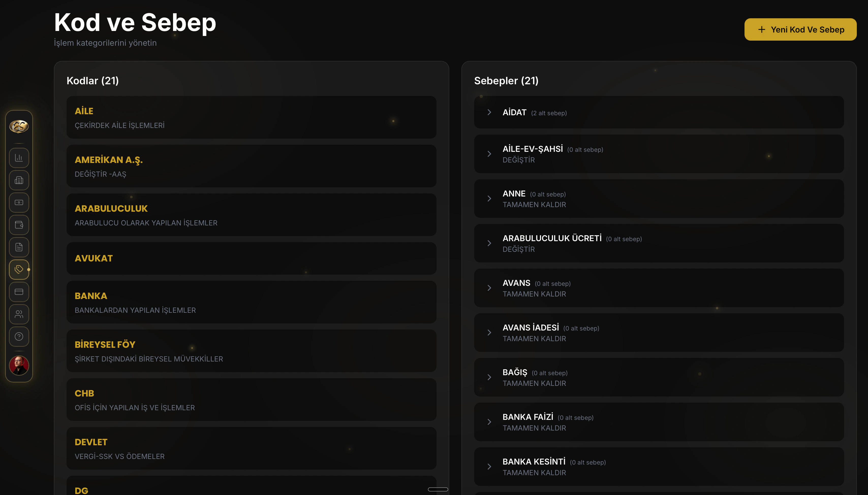The height and width of the screenshot is (495, 868).
Task: Open the document icon in sidebar
Action: pyautogui.click(x=19, y=247)
